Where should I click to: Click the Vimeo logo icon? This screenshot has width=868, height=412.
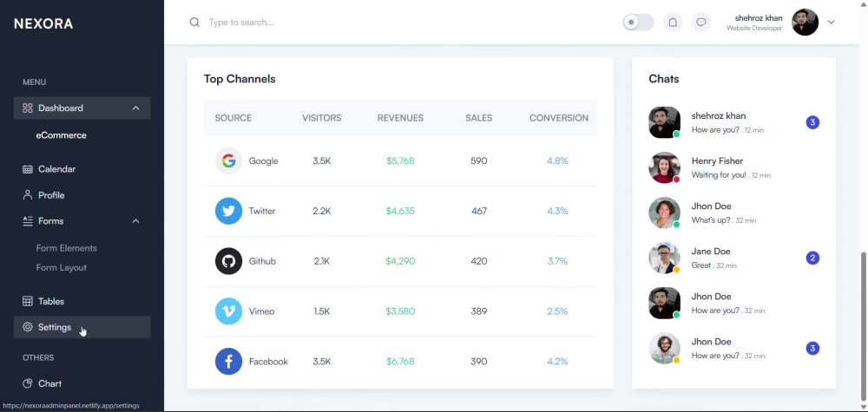click(x=228, y=311)
